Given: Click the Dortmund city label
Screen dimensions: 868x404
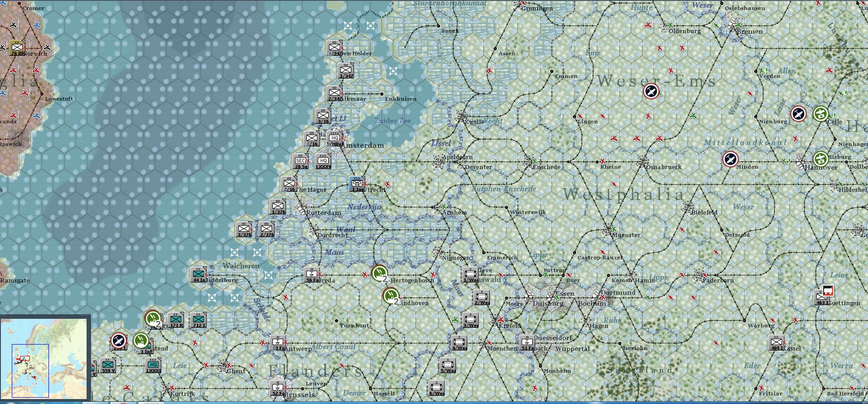Looking at the screenshot, I should coord(619,292).
